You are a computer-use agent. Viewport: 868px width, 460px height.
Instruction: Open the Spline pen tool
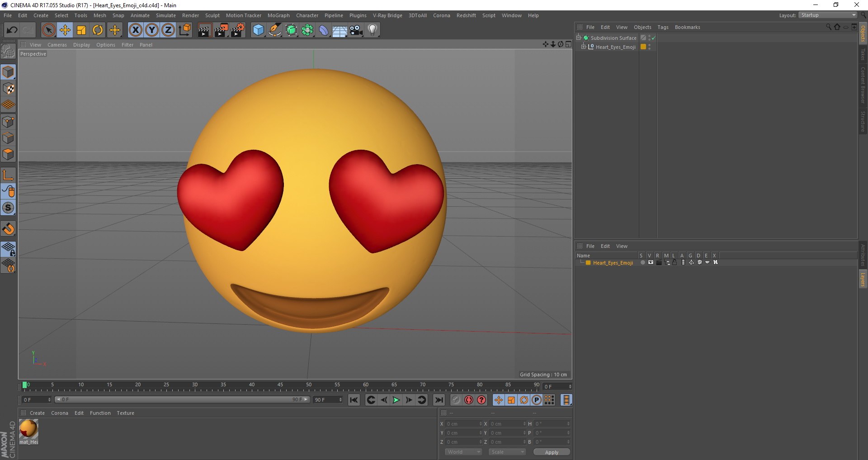[275, 30]
